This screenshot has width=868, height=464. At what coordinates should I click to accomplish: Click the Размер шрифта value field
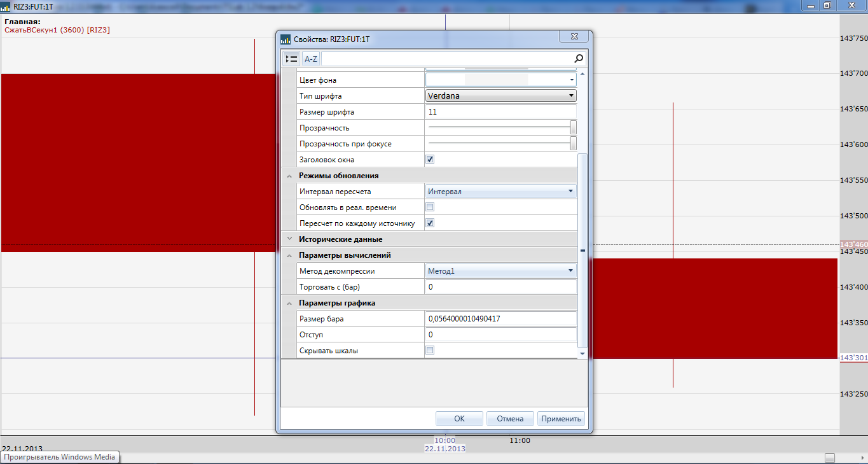[x=501, y=112]
